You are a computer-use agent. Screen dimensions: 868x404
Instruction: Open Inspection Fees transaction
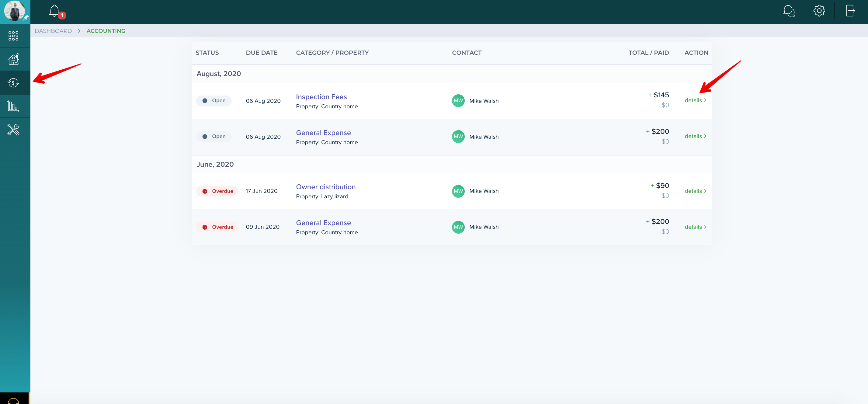321,97
